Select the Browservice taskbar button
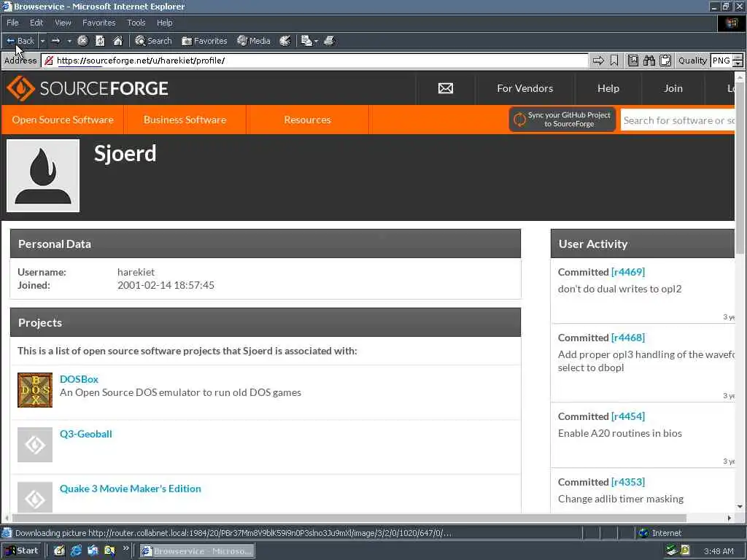 pyautogui.click(x=197, y=551)
